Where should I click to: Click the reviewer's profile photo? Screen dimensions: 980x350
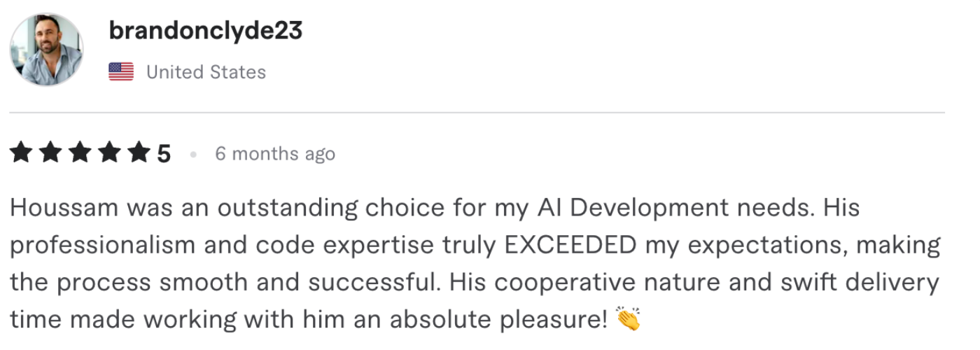pos(46,49)
